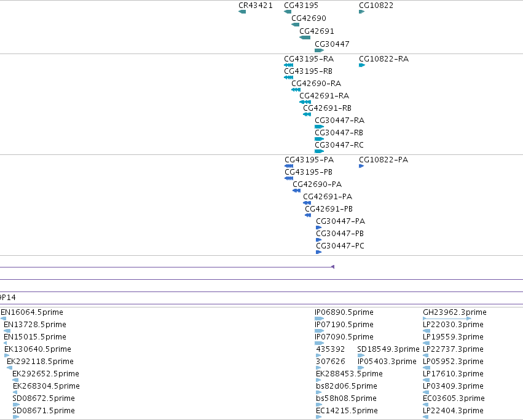Click EST IP07090.5prime glyph
Image resolution: width=523 pixels, height=420 pixels.
point(319,343)
